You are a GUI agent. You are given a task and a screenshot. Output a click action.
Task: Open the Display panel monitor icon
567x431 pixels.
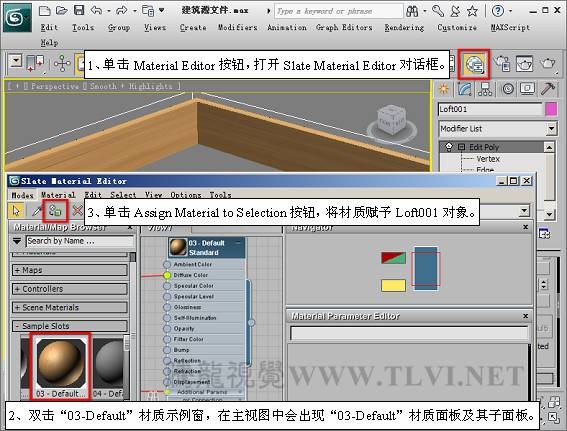[x=528, y=89]
